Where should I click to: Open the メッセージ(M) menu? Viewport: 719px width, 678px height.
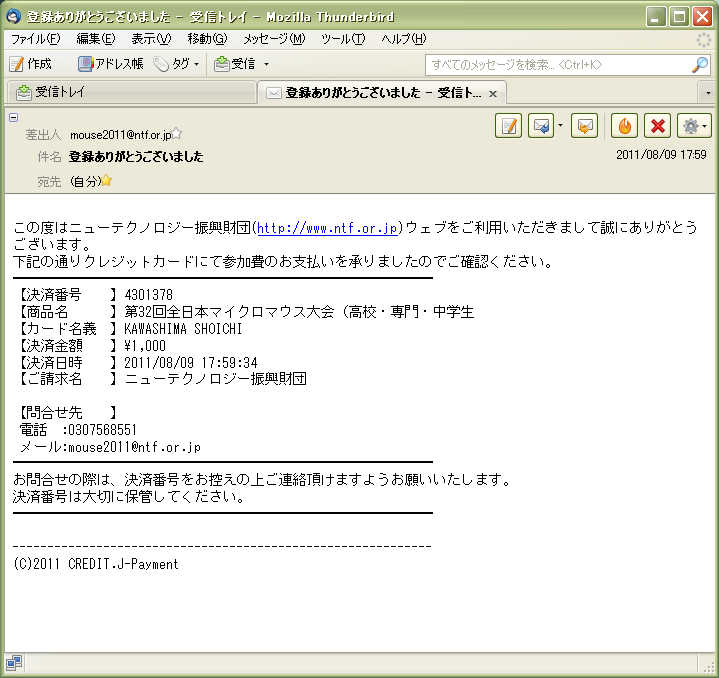pyautogui.click(x=274, y=39)
